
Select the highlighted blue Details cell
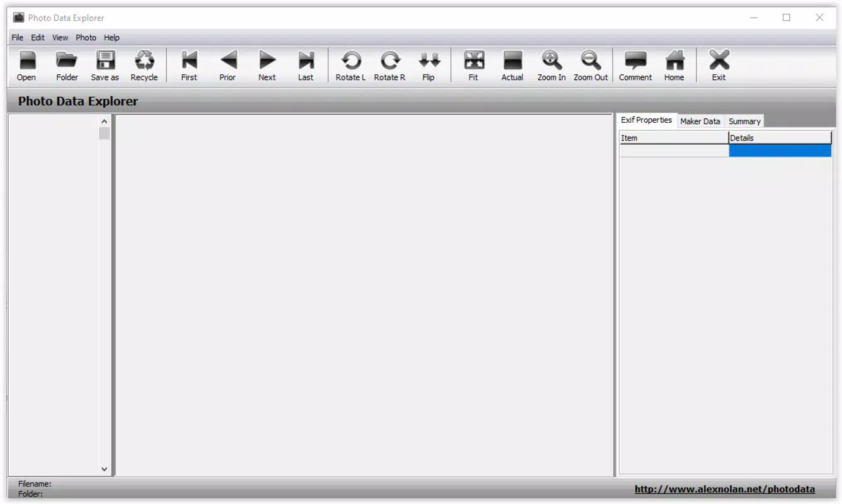point(780,151)
